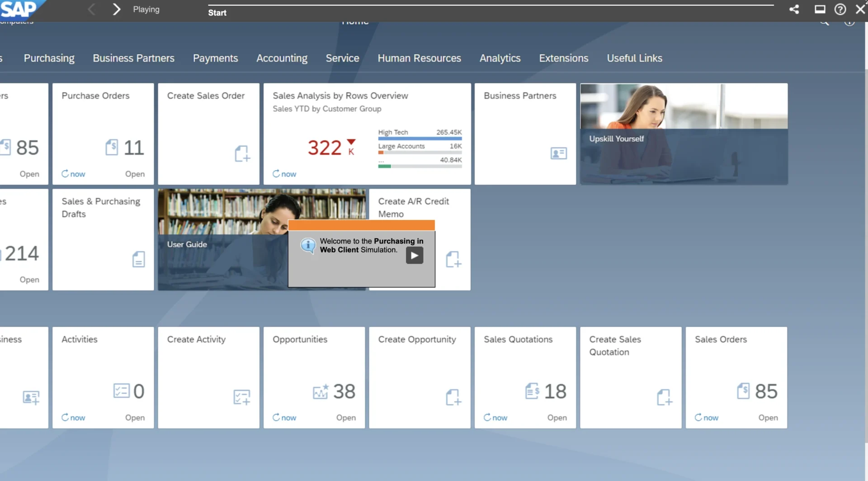Select Human Resources from the navigation bar
This screenshot has width=868, height=481.
tap(419, 58)
